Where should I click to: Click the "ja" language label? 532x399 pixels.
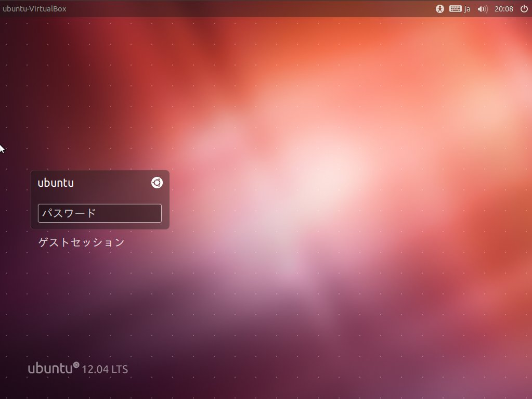[x=467, y=8]
